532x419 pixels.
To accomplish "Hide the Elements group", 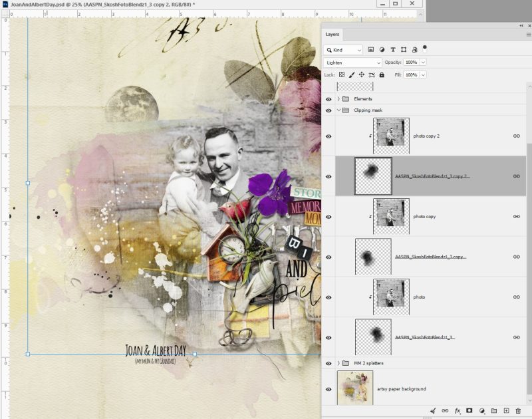I will (x=329, y=99).
